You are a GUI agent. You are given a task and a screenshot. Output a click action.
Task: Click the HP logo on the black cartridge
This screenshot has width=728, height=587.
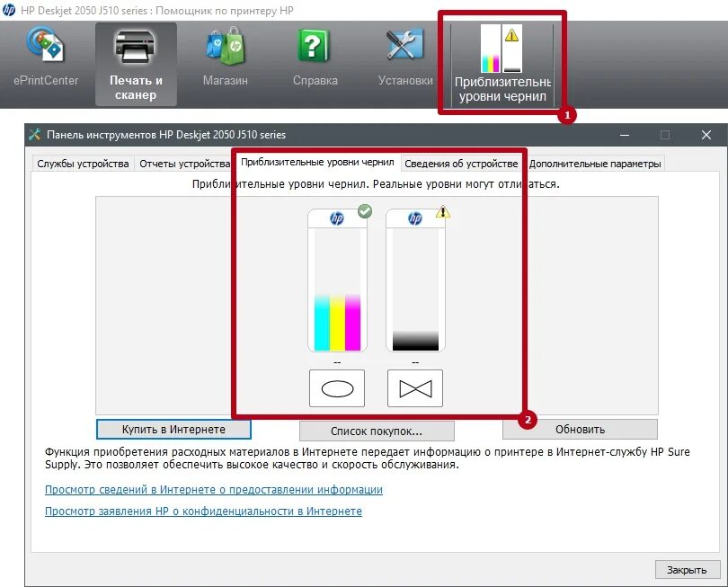tap(415, 218)
